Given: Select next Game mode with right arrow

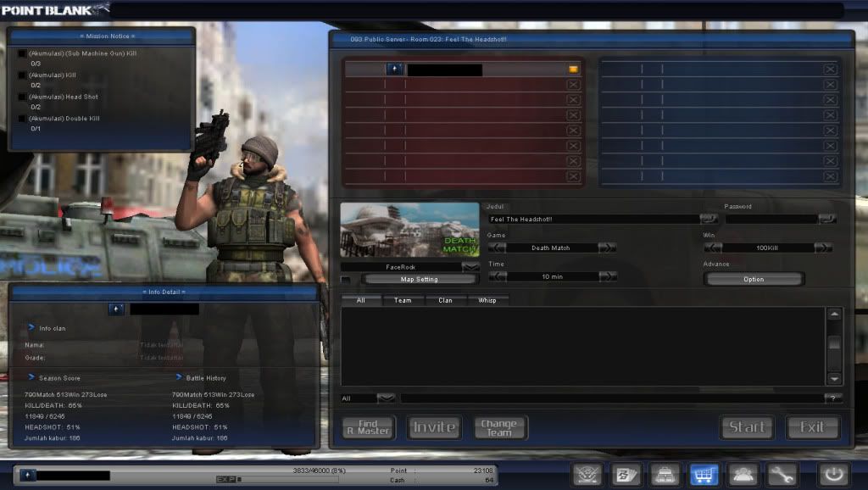Looking at the screenshot, I should (x=607, y=248).
